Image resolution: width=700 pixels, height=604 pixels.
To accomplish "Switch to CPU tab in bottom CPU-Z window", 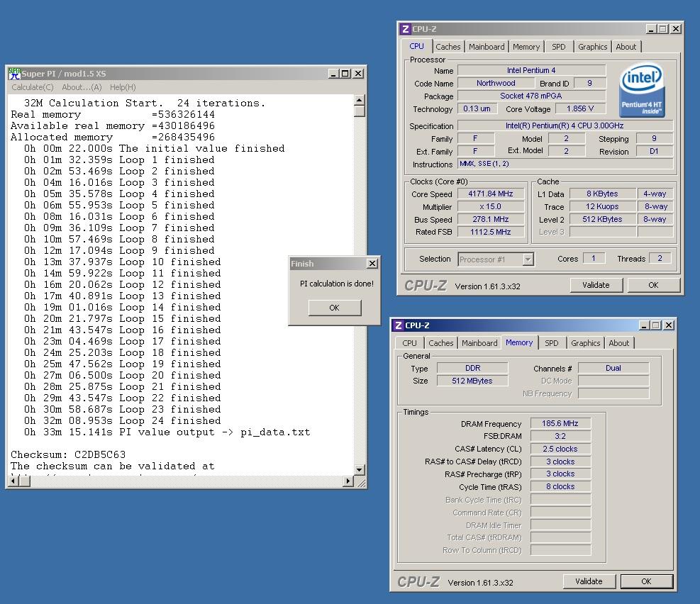I will pos(409,343).
